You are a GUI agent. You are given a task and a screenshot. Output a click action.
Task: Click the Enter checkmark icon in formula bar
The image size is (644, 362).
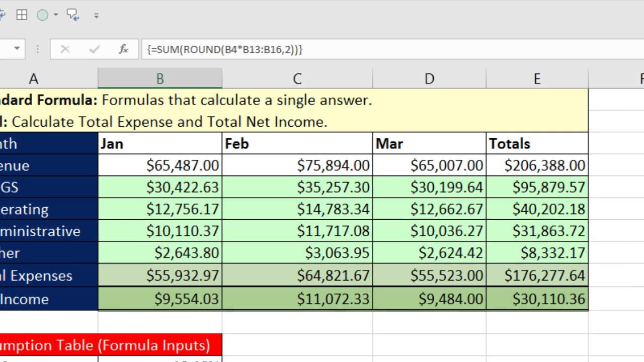click(x=94, y=49)
